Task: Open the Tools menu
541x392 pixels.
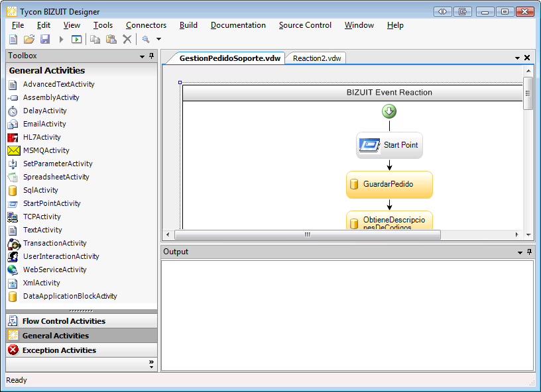Action: pyautogui.click(x=103, y=25)
